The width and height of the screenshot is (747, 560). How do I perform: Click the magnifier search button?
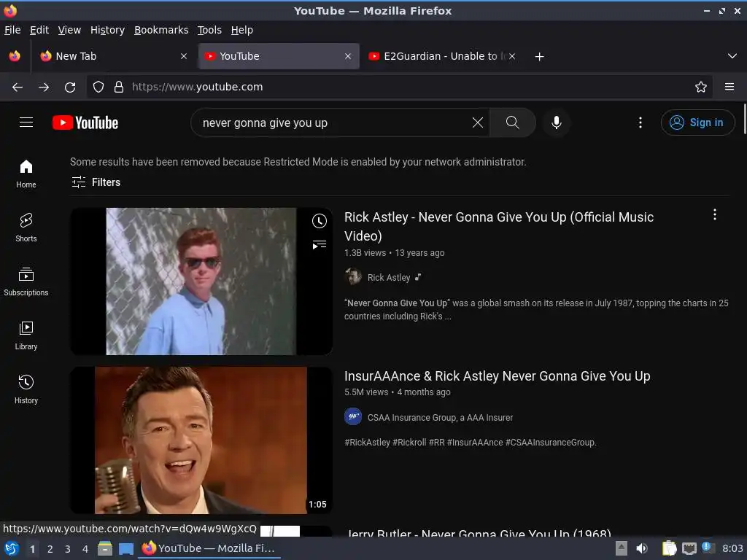tap(513, 122)
